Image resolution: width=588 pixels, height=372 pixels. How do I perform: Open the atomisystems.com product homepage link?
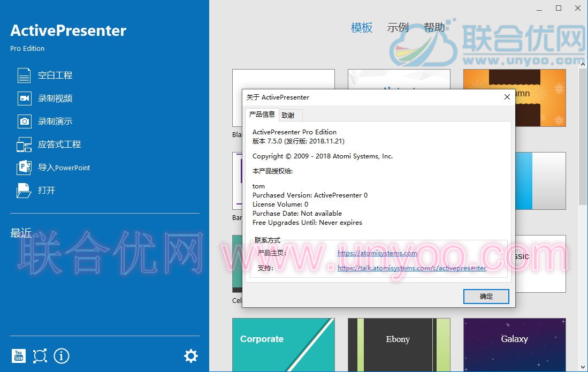[x=377, y=253]
